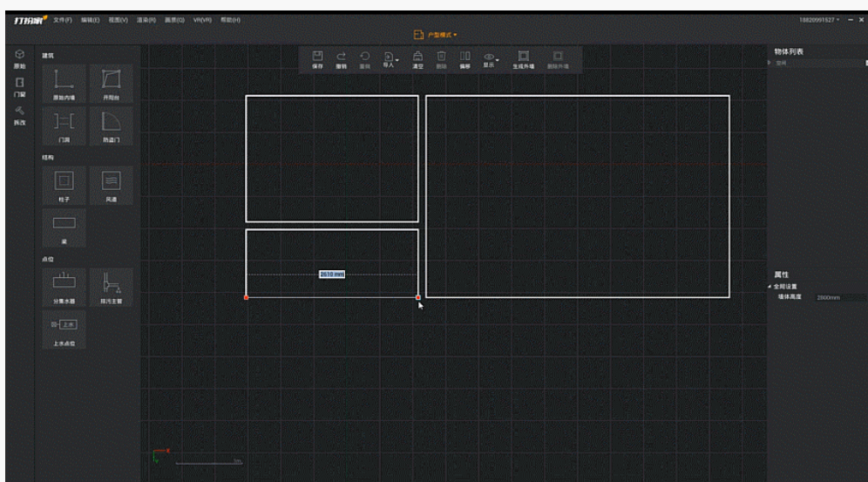
Task: Open the 视图(V) menu
Action: 118,20
